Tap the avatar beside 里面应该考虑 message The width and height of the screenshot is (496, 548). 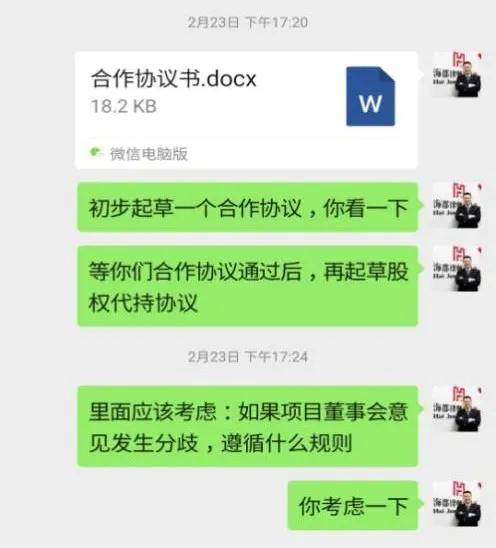[x=457, y=409]
